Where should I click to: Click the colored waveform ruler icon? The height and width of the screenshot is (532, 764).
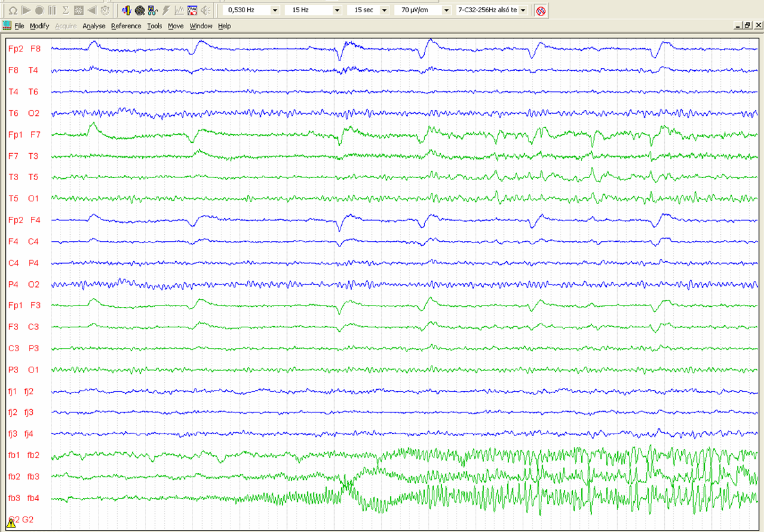(x=127, y=10)
